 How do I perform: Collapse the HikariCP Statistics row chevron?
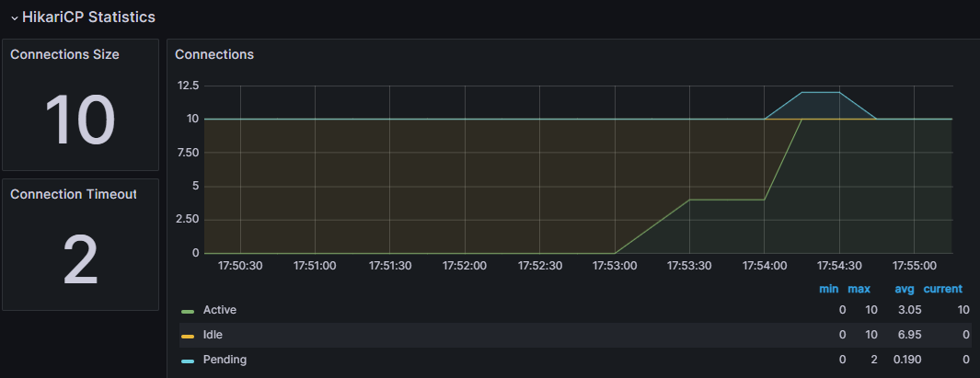point(15,18)
